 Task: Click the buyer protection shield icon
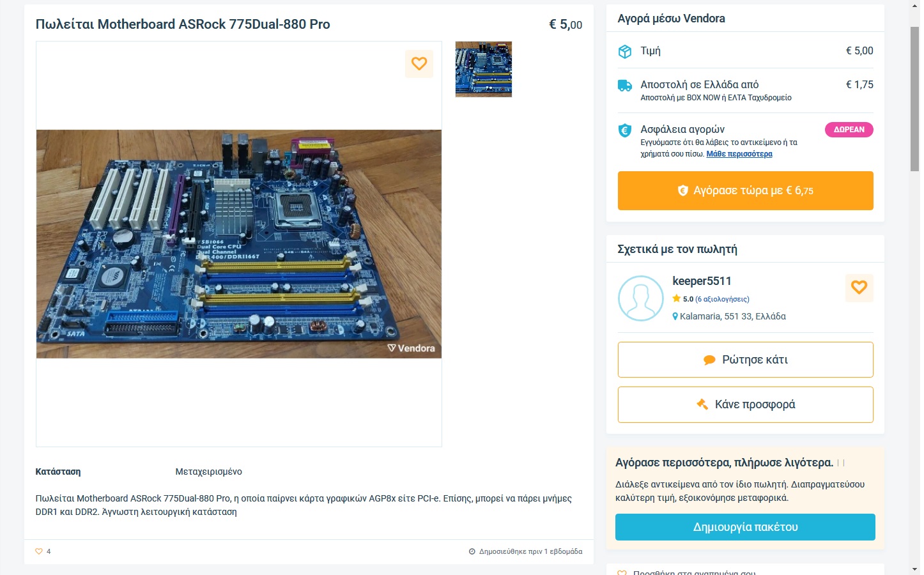point(625,130)
